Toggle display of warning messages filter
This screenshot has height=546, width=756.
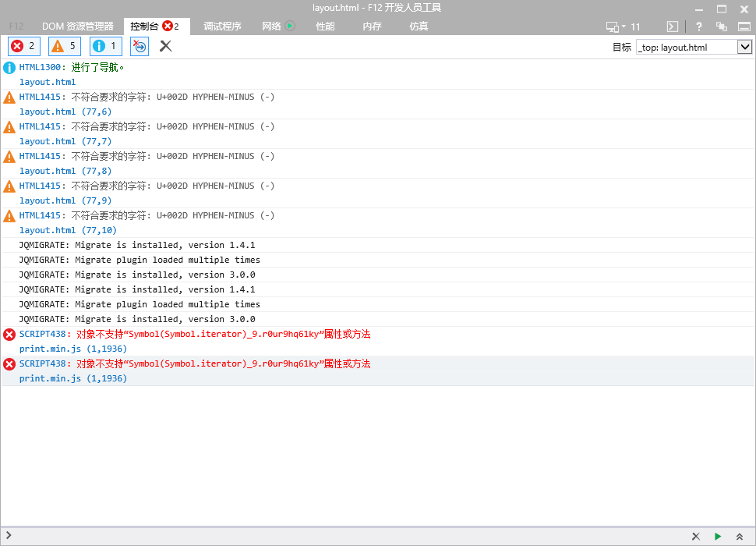point(64,46)
